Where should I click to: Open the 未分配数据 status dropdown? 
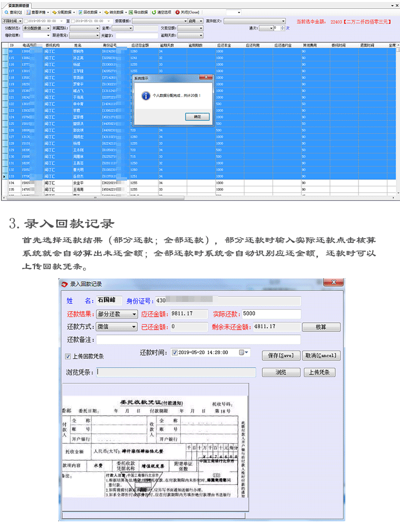coord(36,28)
